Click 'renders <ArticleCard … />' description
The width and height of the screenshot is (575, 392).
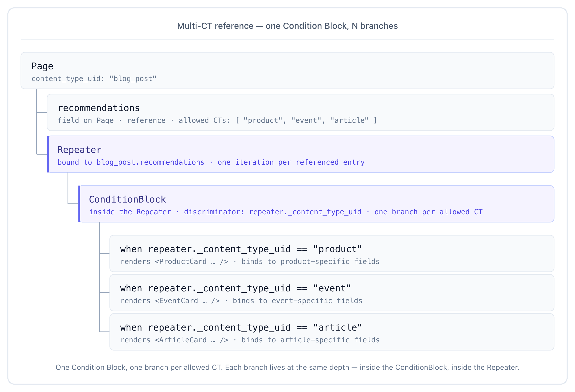(x=250, y=340)
